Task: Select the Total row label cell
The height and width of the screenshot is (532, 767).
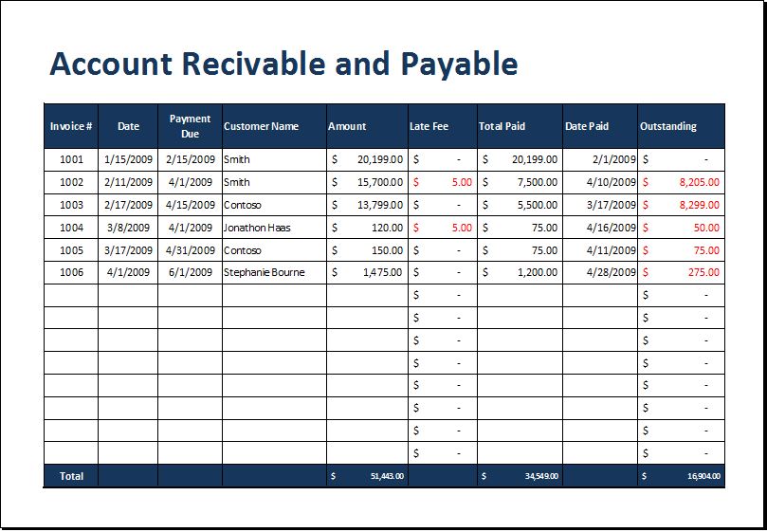Action: tap(71, 476)
